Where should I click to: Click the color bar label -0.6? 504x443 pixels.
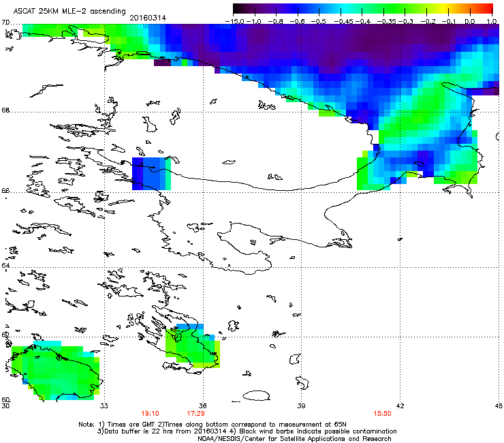click(298, 22)
